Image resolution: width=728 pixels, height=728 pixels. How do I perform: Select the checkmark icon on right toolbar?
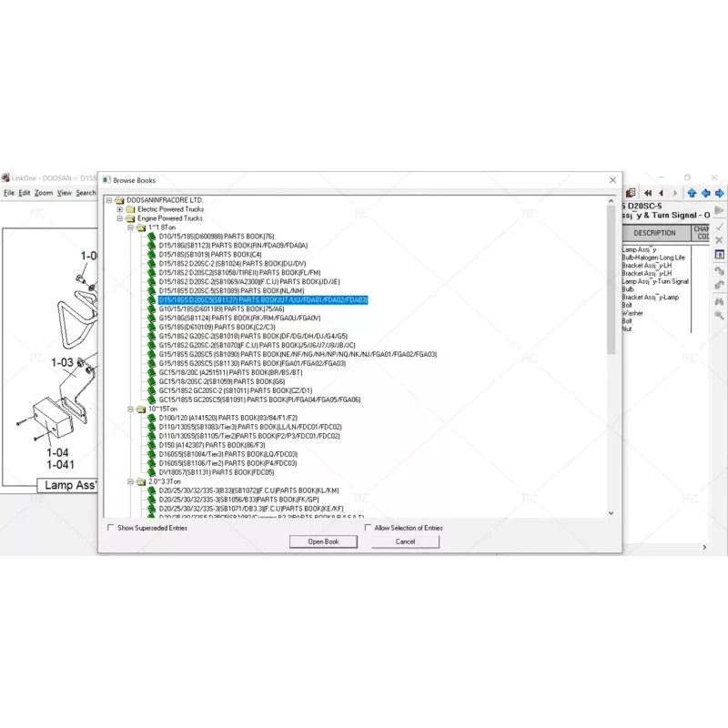coord(720,227)
